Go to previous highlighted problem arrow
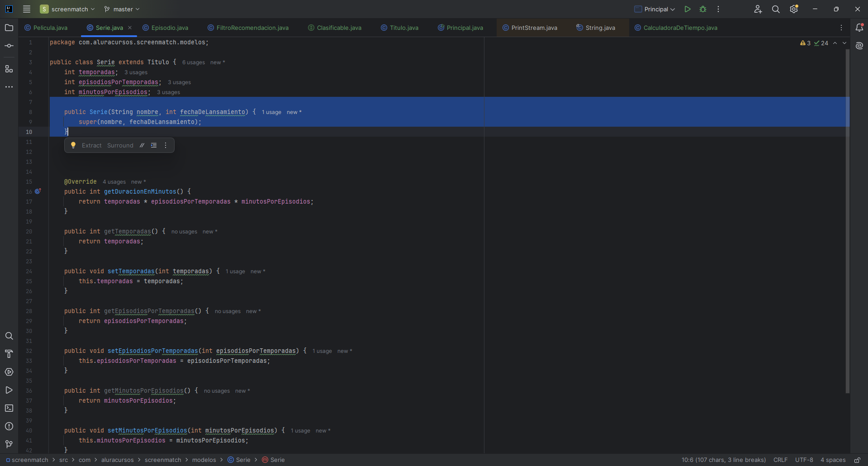The width and height of the screenshot is (868, 466). point(835,43)
